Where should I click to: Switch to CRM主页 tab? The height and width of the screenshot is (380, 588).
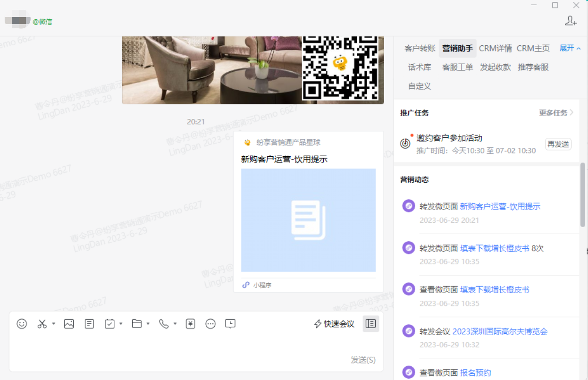(533, 48)
